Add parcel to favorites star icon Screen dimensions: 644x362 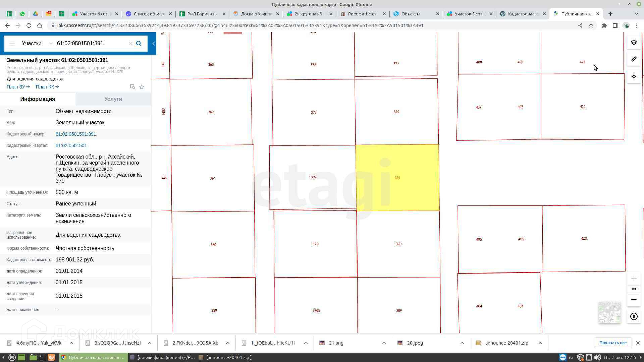coord(142,87)
